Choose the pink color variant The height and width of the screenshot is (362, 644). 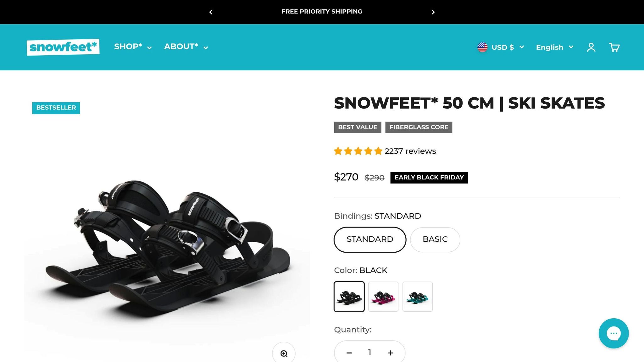click(383, 297)
